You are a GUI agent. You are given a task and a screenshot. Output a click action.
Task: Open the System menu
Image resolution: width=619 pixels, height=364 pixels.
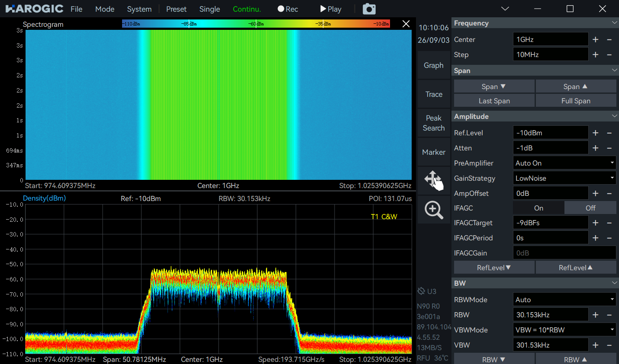(139, 9)
